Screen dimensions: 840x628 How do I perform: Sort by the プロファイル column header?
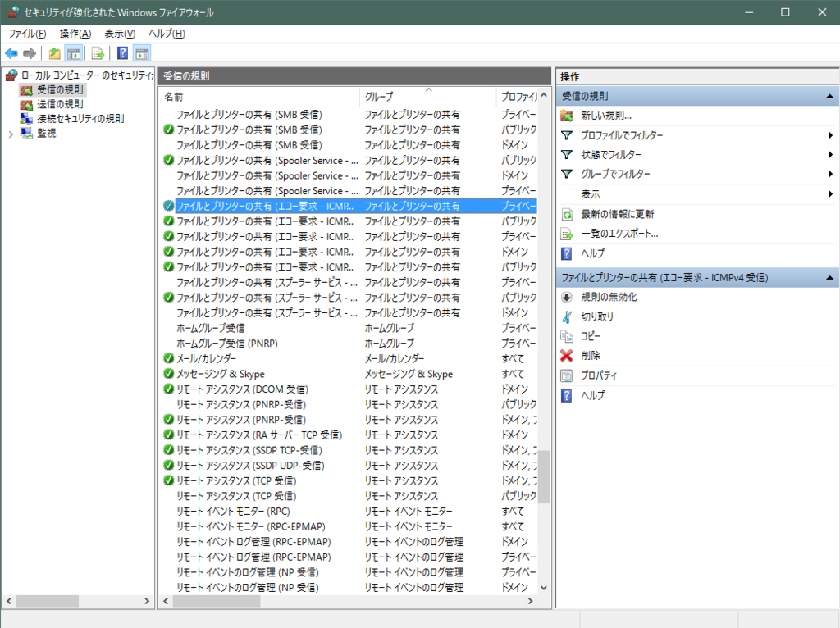[517, 97]
